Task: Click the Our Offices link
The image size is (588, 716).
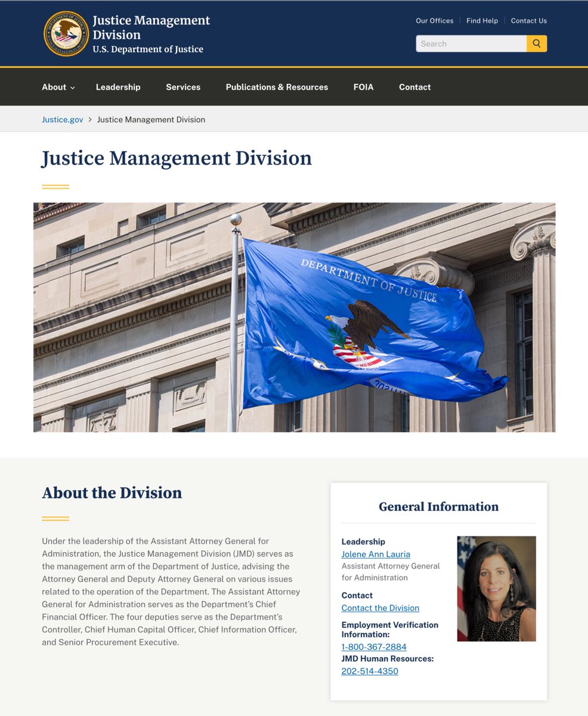Action: [x=434, y=20]
